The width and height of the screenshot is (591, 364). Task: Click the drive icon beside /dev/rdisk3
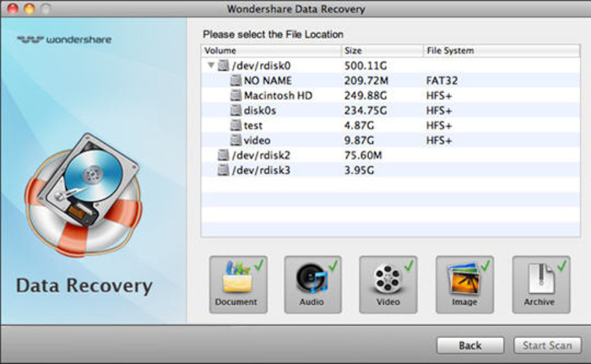[x=224, y=170]
